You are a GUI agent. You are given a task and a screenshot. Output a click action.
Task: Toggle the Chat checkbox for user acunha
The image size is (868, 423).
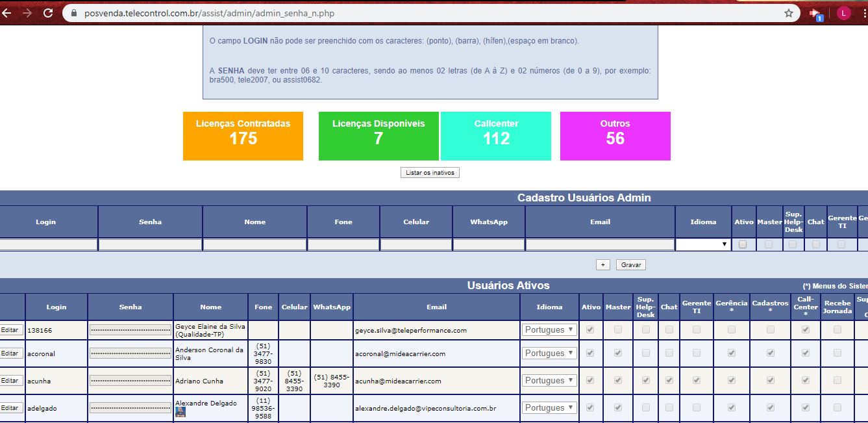pyautogui.click(x=669, y=381)
